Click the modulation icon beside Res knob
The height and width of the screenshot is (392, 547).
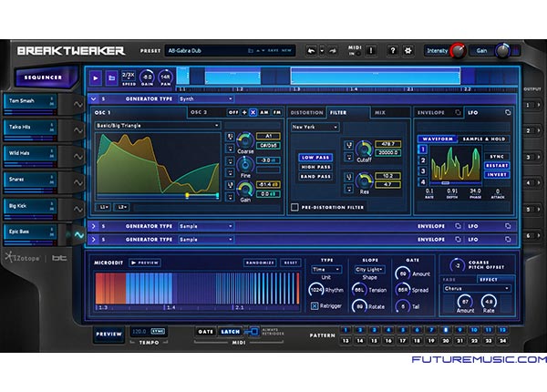point(349,177)
